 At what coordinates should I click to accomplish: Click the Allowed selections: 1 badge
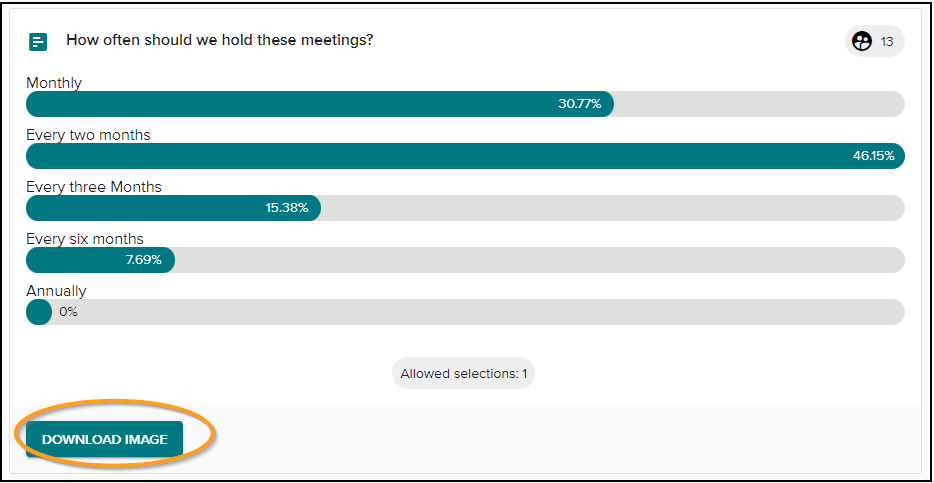pyautogui.click(x=463, y=374)
